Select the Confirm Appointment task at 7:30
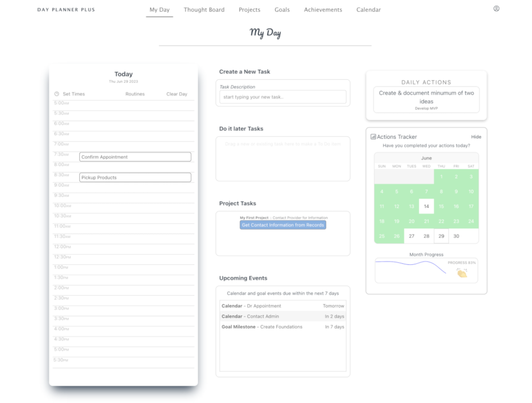Screen dimensions: 532x403 135,157
